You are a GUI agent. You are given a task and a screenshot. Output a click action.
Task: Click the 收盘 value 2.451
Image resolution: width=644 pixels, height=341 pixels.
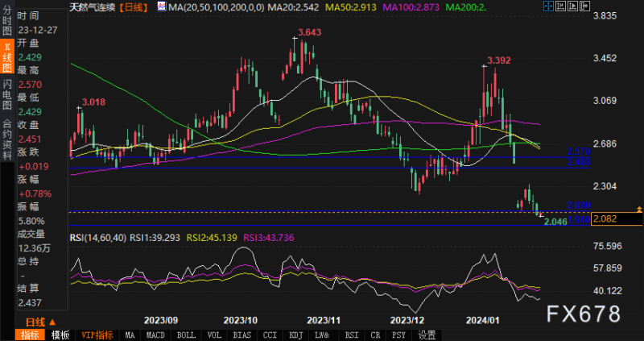click(x=30, y=139)
